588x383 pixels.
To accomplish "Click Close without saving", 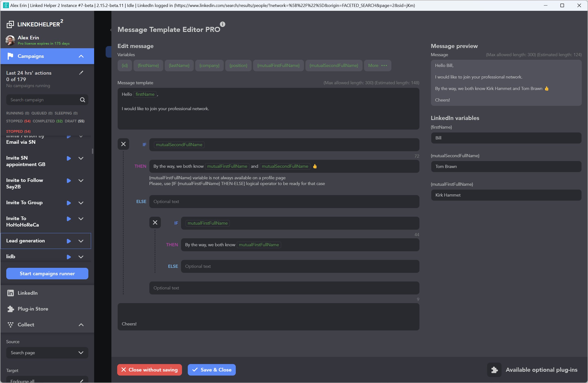I will tap(149, 370).
